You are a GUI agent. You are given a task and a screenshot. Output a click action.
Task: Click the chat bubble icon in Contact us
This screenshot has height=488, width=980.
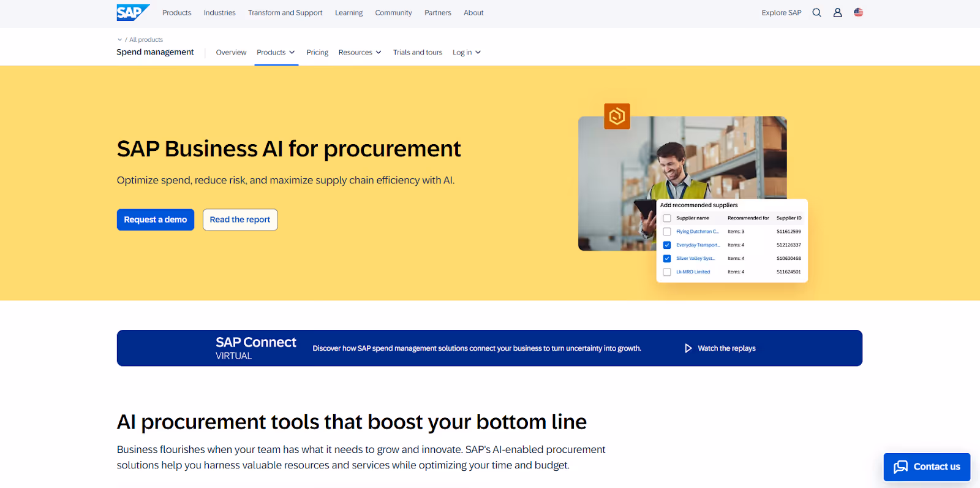[900, 467]
